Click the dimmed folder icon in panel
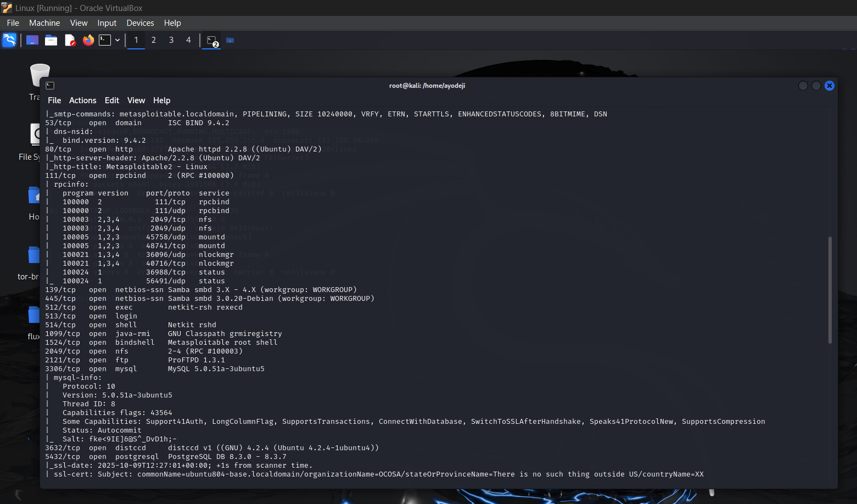Viewport: 857px width, 504px height. (x=230, y=40)
